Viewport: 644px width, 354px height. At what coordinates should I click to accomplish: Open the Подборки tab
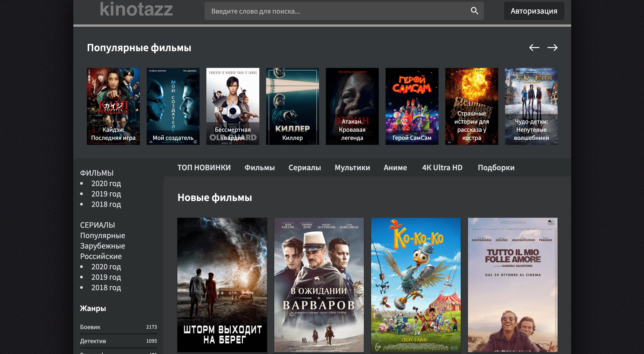496,167
